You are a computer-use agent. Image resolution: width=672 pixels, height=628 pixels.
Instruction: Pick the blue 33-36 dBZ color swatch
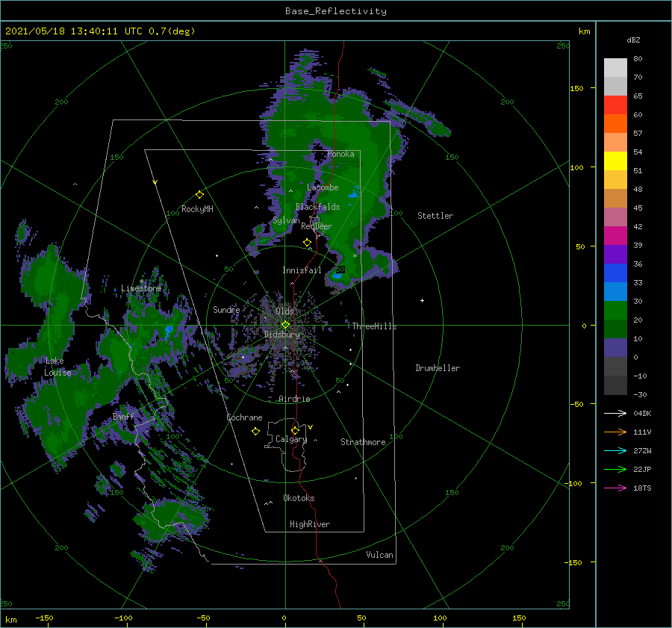pyautogui.click(x=615, y=273)
